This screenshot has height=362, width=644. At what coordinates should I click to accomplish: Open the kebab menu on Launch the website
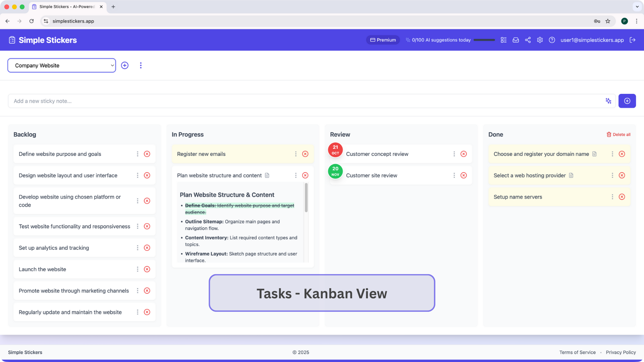pyautogui.click(x=137, y=269)
